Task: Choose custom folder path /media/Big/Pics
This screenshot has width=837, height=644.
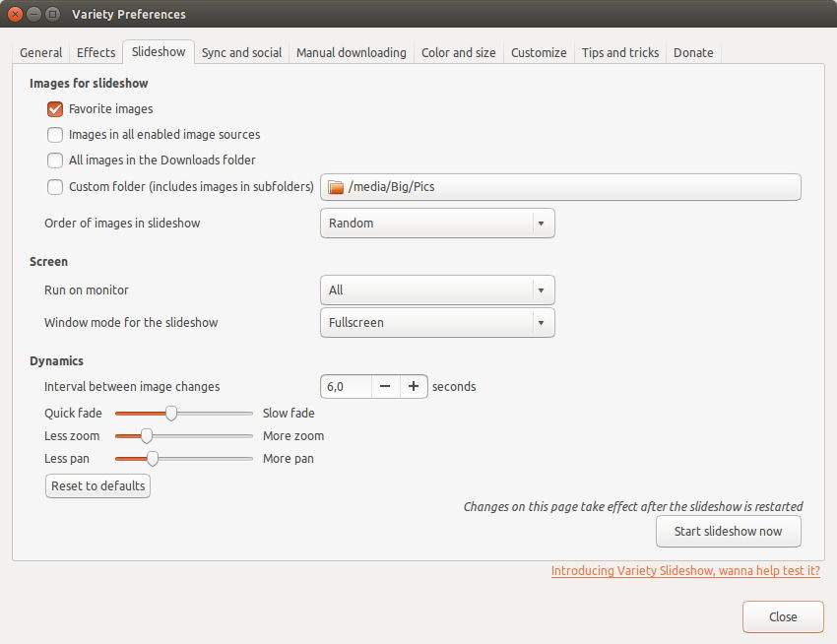Action: [560, 187]
